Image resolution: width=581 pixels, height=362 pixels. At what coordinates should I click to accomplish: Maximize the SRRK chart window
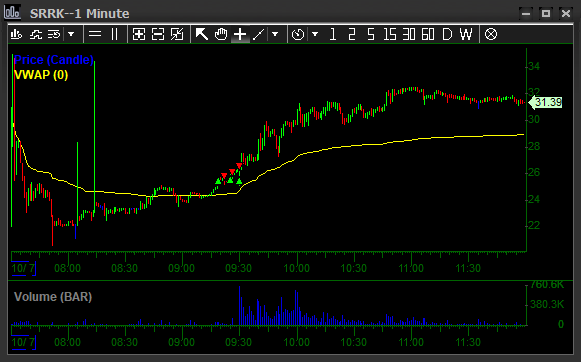[546, 14]
